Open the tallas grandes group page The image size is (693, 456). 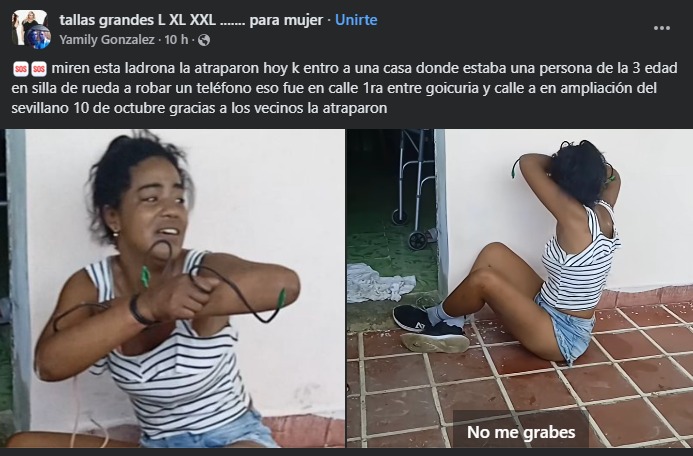point(191,20)
